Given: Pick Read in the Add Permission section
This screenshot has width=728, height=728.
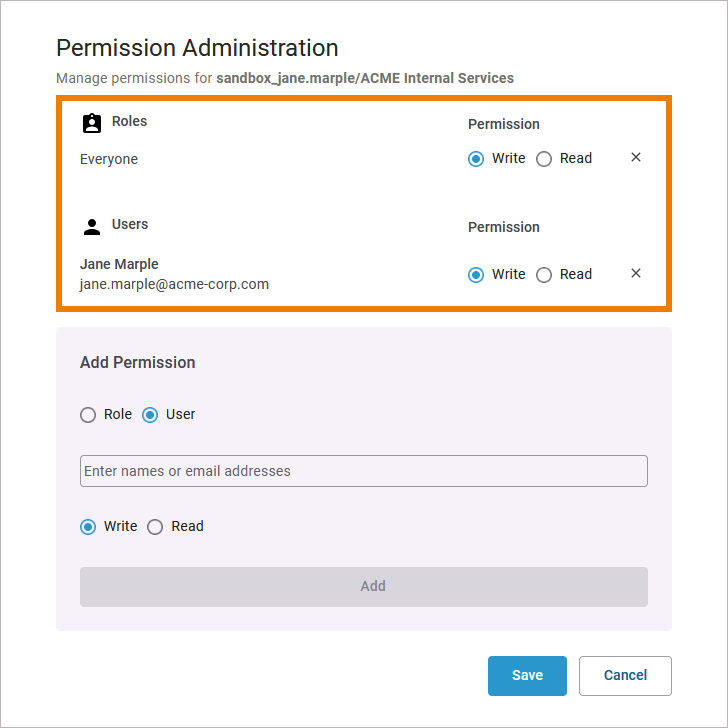Looking at the screenshot, I should (155, 527).
